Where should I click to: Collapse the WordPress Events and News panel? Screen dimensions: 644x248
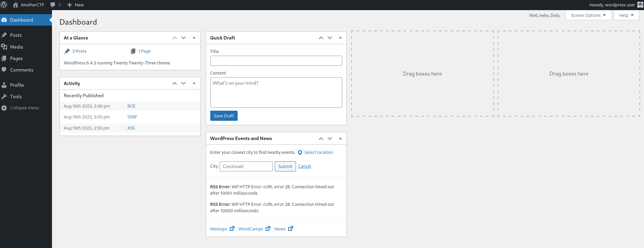pyautogui.click(x=340, y=138)
